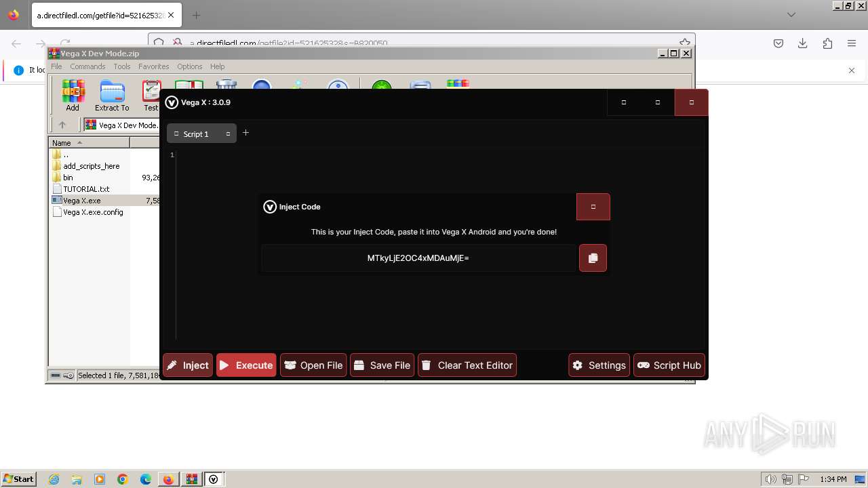The image size is (868, 488).
Task: Open WinRAR Help menu
Action: point(217,66)
